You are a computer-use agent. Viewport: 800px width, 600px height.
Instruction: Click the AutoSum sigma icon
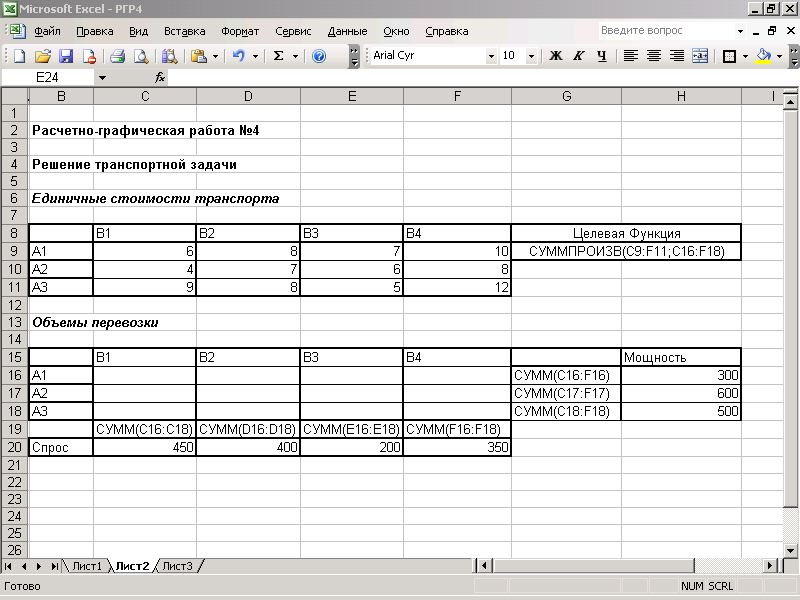[279, 56]
